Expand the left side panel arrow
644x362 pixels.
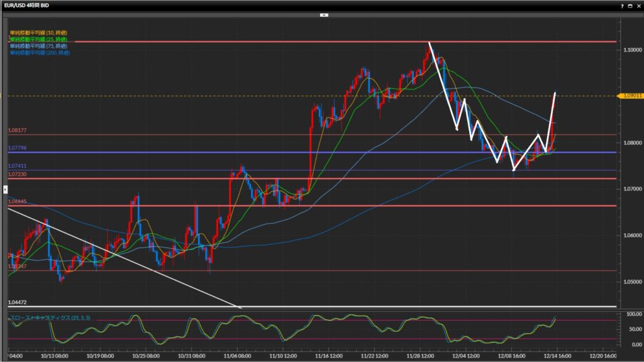coord(3,188)
